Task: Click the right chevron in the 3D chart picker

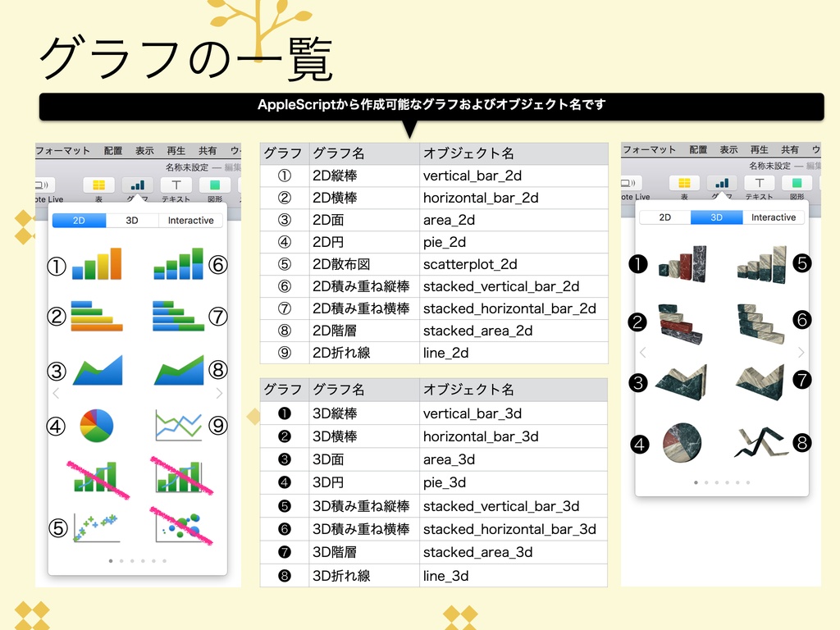Action: [801, 353]
